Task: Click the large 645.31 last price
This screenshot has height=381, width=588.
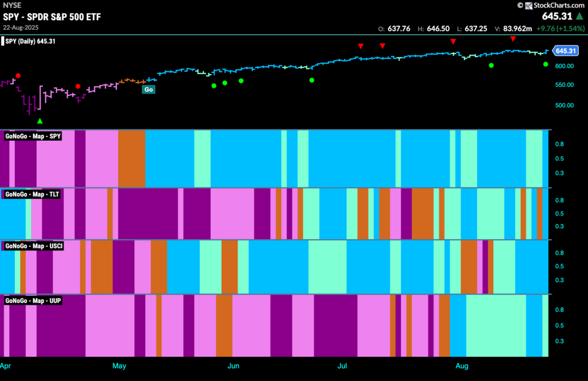Action: 557,16
